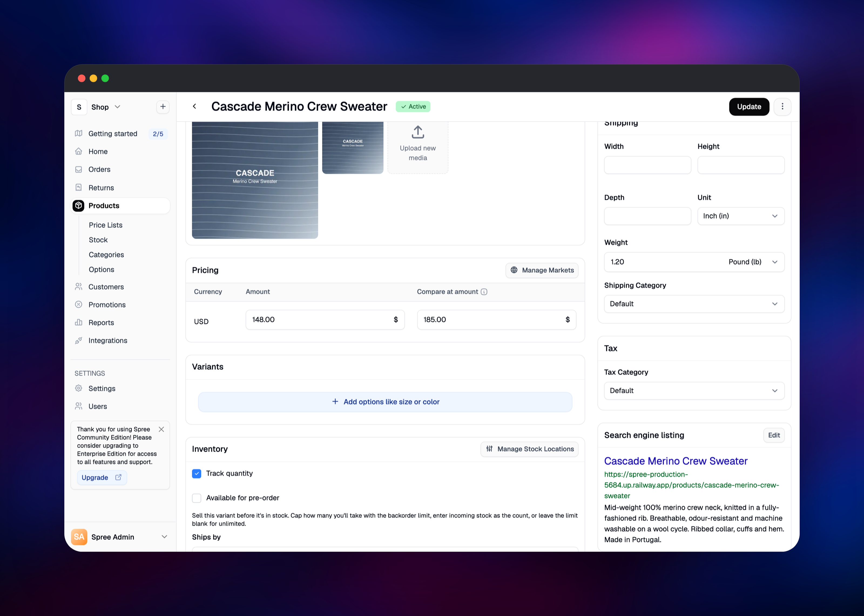Open the dimension Unit dropdown Inch (in)
The height and width of the screenshot is (616, 864).
pyautogui.click(x=741, y=216)
